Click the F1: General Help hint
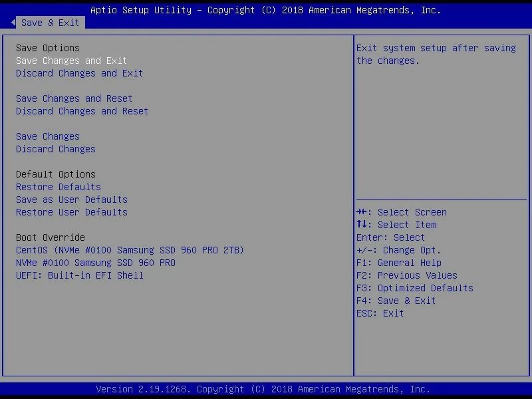The image size is (532, 399). click(x=398, y=263)
